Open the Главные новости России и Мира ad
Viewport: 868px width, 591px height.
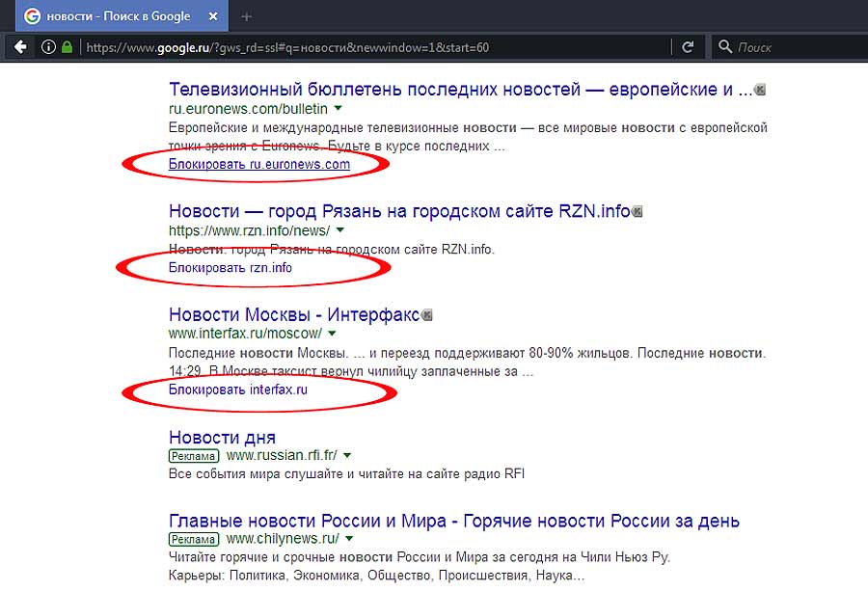pos(454,521)
